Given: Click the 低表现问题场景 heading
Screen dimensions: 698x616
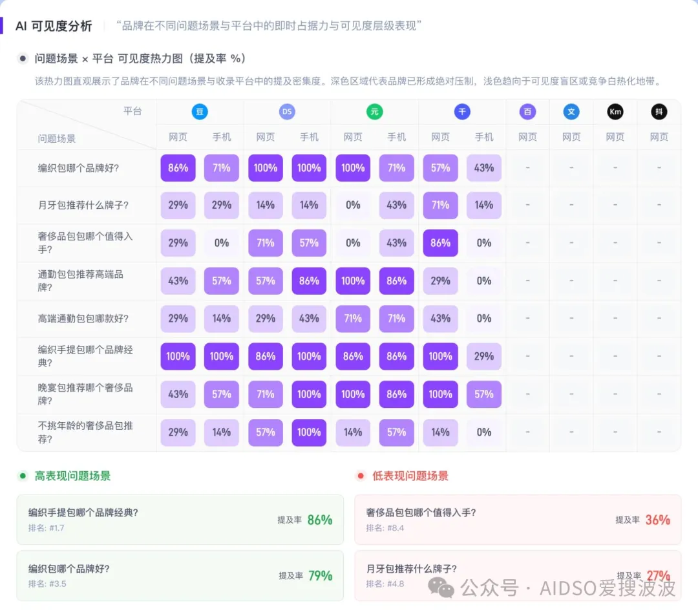Looking at the screenshot, I should coord(410,476).
